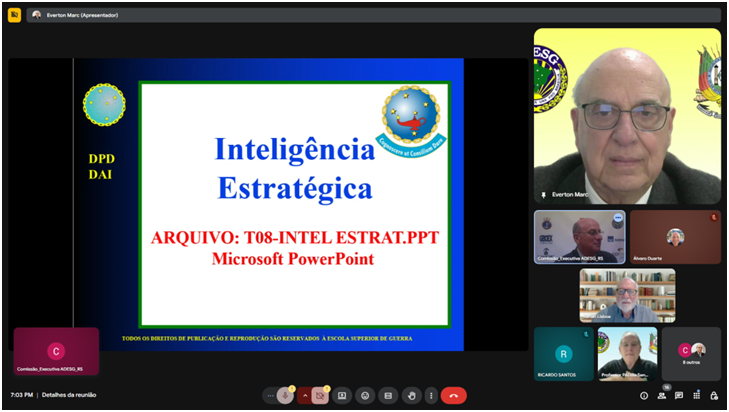Open the chat messages icon
This screenshot has width=729, height=412.
[679, 395]
